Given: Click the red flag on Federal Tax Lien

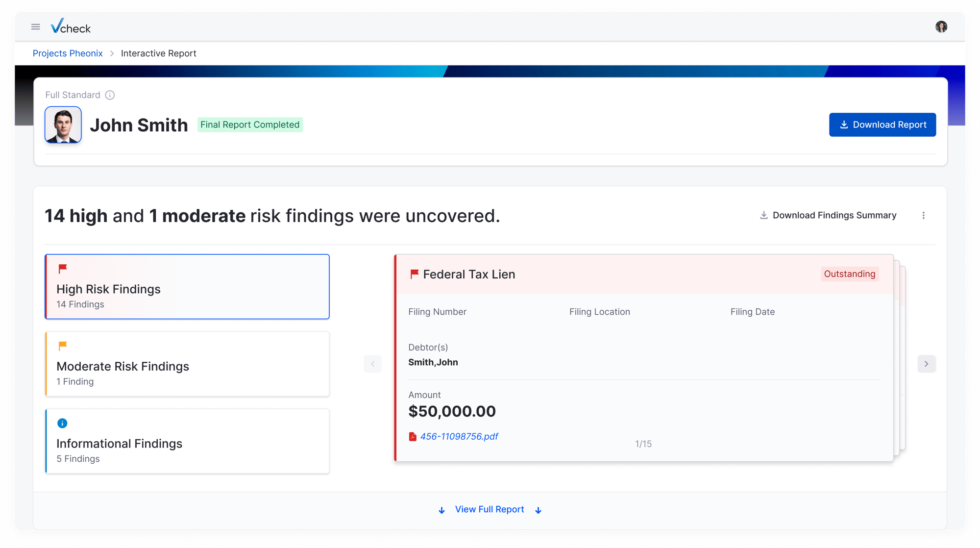Looking at the screenshot, I should tap(414, 274).
